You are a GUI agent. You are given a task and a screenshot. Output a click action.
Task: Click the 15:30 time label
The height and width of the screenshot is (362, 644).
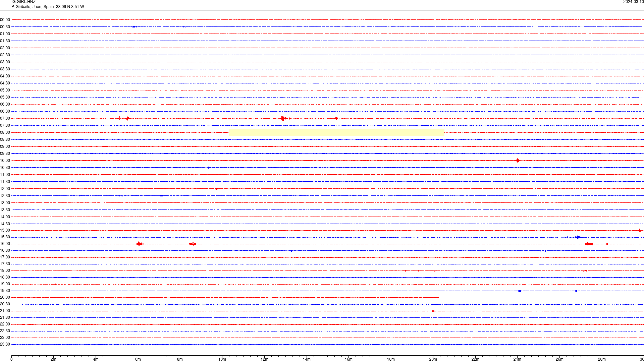pos(5,237)
